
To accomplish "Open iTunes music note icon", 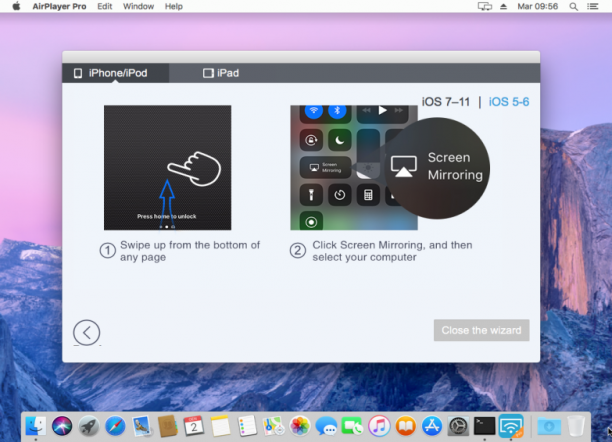I will [x=379, y=426].
